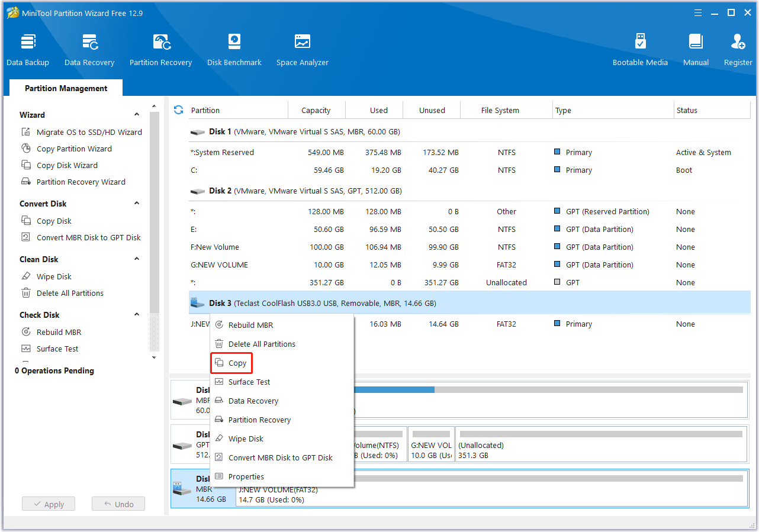Refresh the partition list
Image resolution: width=759 pixels, height=532 pixels.
pyautogui.click(x=178, y=110)
